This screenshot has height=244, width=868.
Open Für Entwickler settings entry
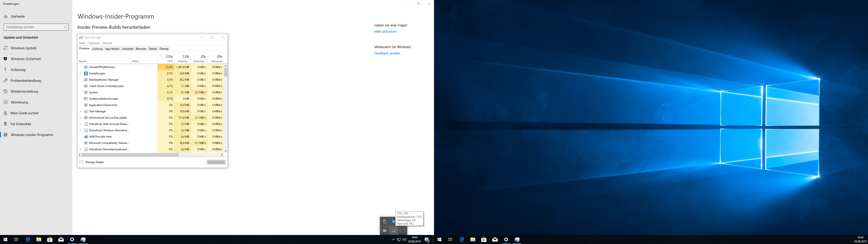(36, 124)
